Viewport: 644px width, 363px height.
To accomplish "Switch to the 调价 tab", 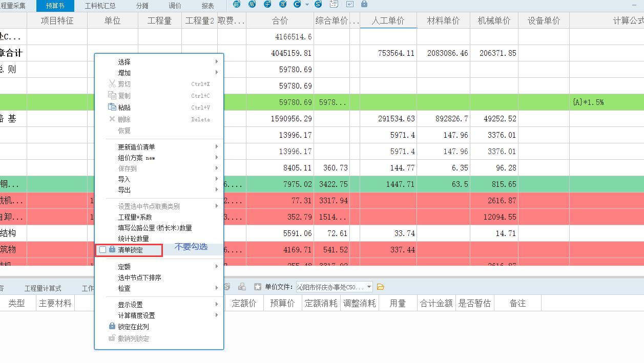I will [x=175, y=6].
